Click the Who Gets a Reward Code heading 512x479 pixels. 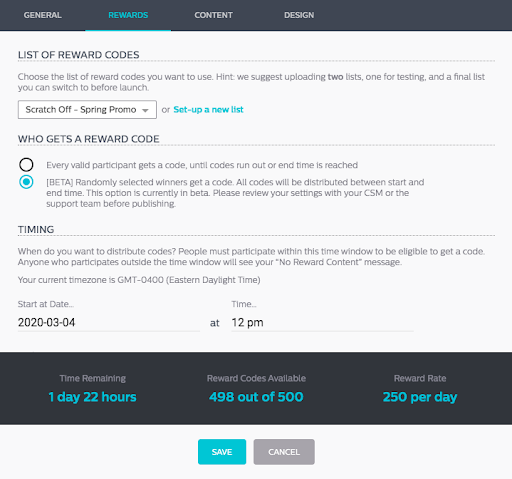click(x=89, y=139)
